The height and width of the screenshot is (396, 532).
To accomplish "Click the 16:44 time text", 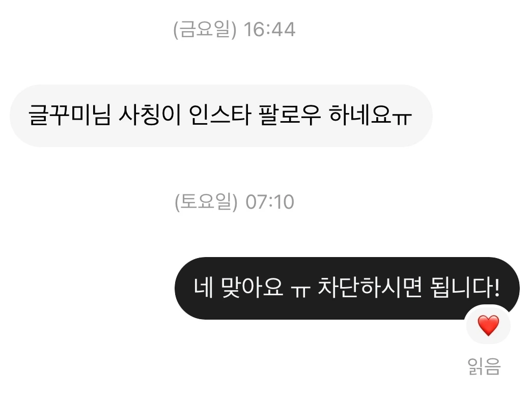I will click(x=270, y=29).
